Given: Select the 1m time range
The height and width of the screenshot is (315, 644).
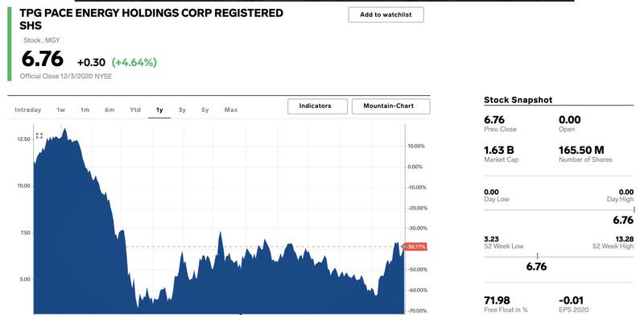Looking at the screenshot, I should [85, 110].
